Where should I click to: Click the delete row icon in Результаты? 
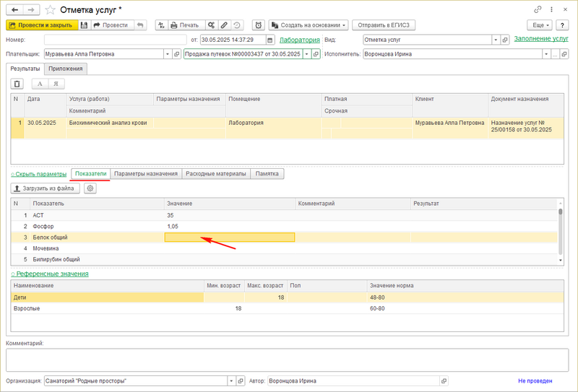coord(18,84)
